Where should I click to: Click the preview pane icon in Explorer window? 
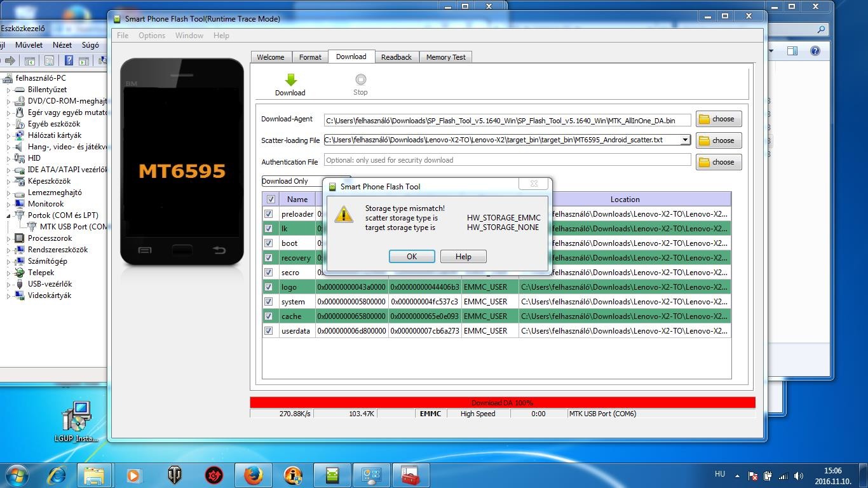tap(792, 51)
